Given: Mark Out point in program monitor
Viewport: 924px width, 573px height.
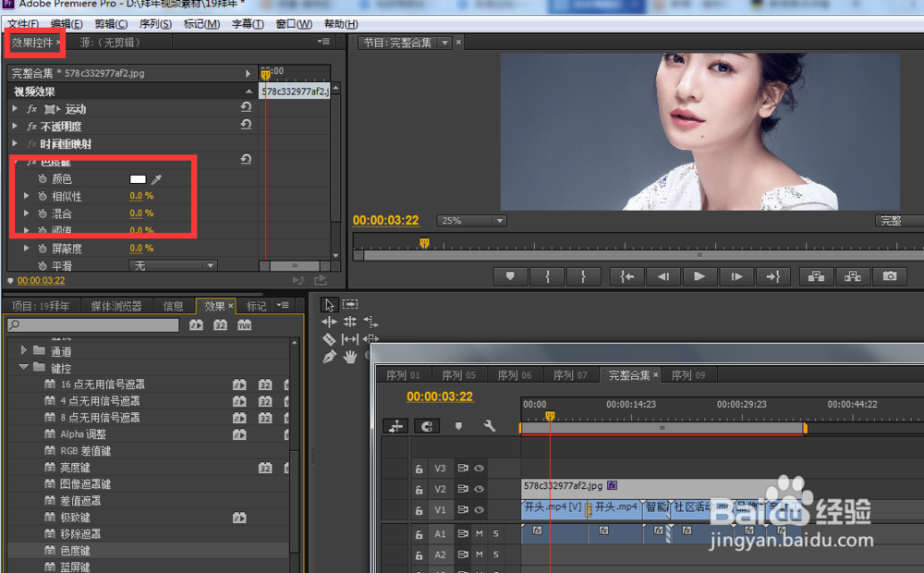Looking at the screenshot, I should tap(583, 276).
